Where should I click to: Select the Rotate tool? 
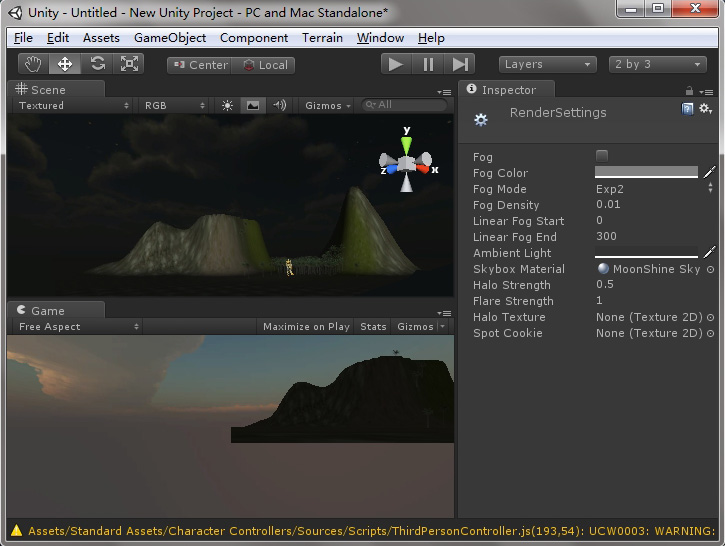[x=97, y=64]
